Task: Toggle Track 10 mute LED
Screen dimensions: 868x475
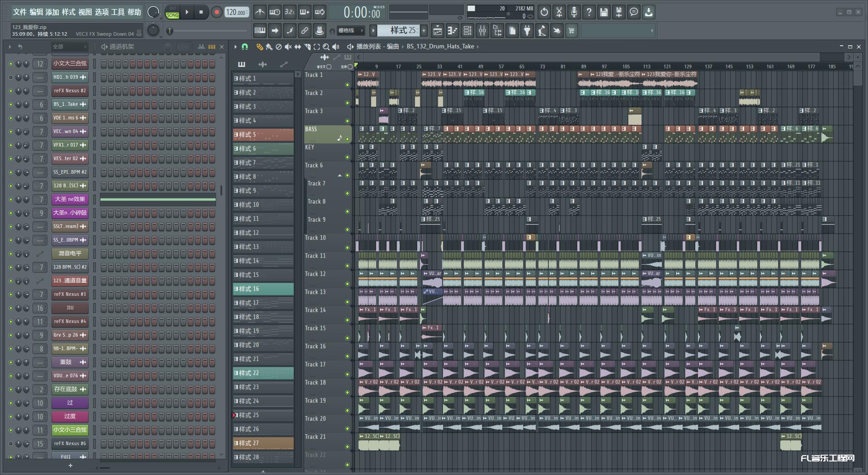Action: click(347, 248)
